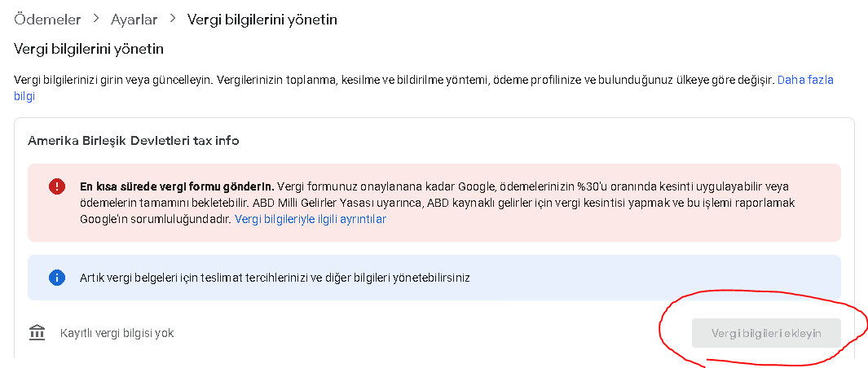Click the blue info circle icon
Image resolution: width=868 pixels, height=368 pixels.
[x=56, y=278]
